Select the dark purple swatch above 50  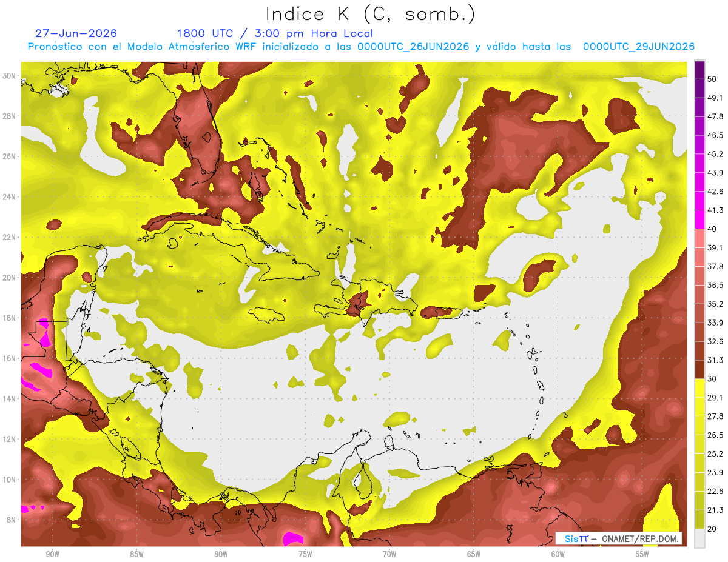(x=699, y=70)
